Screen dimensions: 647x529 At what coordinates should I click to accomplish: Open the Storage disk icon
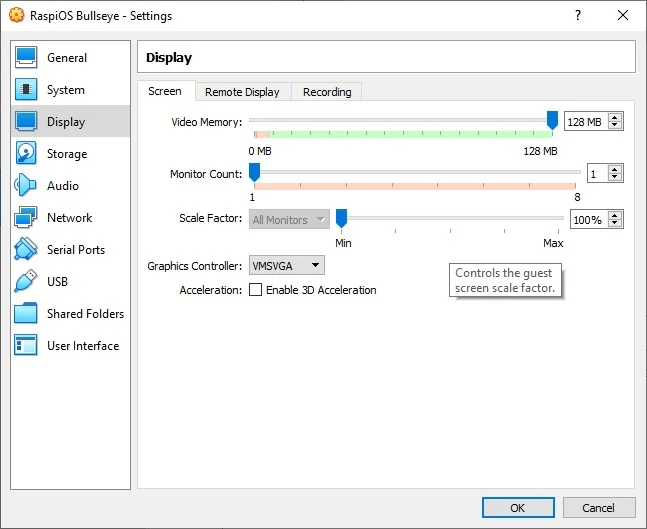[26, 153]
